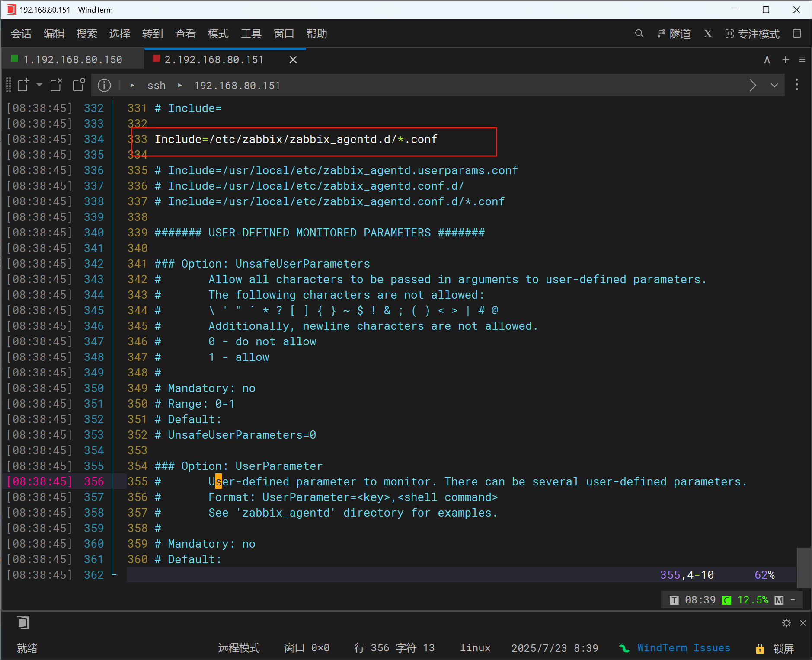Open the 隧道 tunnel tool

coord(674,34)
